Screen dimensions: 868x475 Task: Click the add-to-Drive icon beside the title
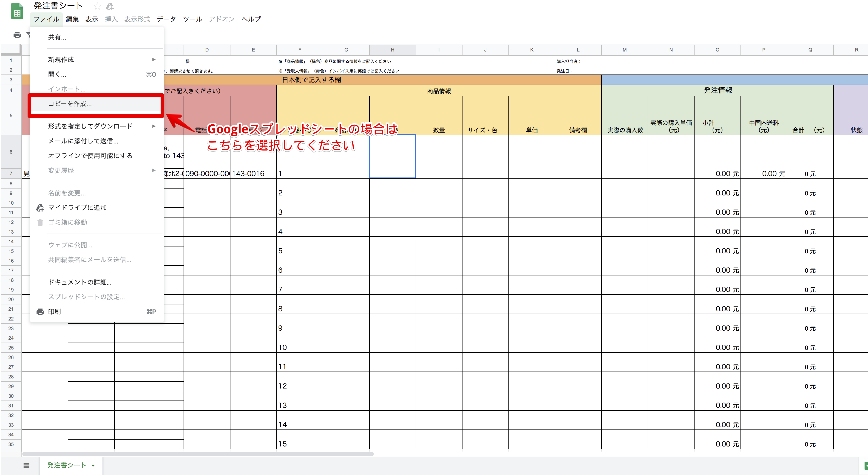[110, 6]
